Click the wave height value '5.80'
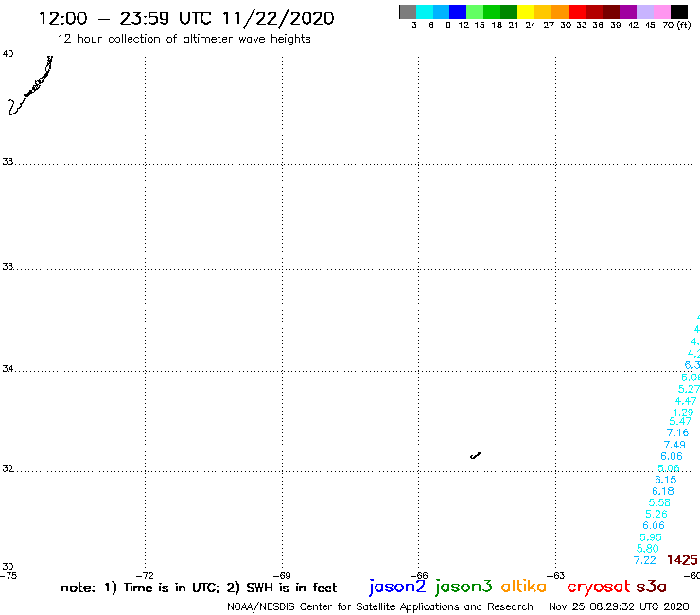 click(647, 549)
